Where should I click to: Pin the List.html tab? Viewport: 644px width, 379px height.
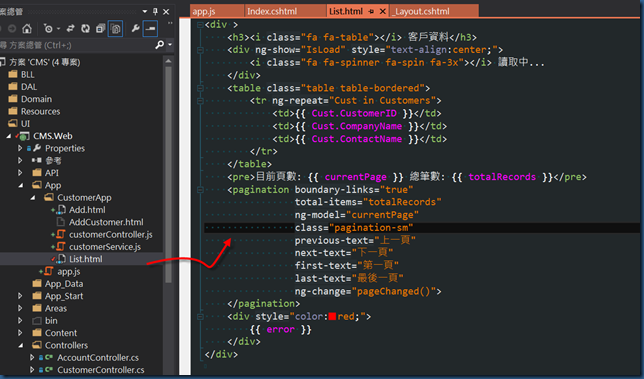(x=371, y=11)
